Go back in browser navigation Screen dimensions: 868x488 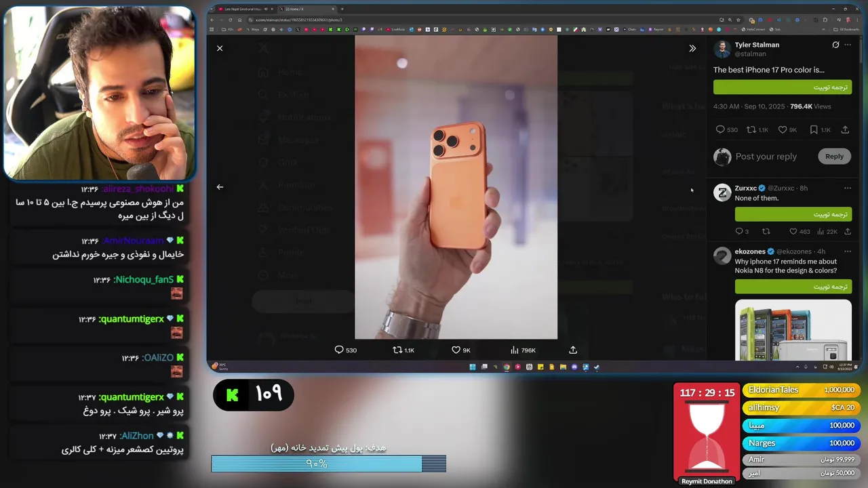click(212, 20)
